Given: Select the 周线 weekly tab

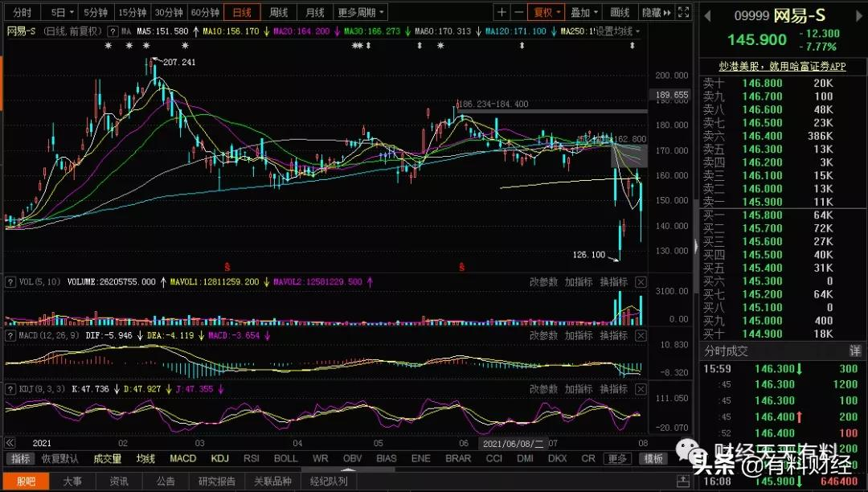Looking at the screenshot, I should coord(278,12).
